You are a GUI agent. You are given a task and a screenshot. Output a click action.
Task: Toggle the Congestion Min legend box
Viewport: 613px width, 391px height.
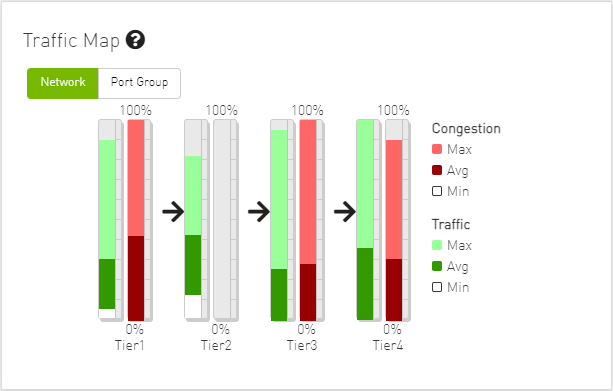click(x=437, y=191)
